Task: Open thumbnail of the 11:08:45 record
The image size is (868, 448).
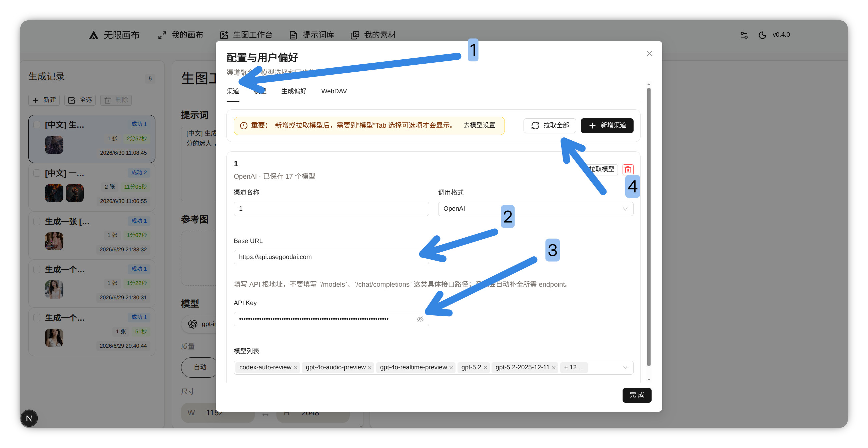Action: tap(54, 145)
